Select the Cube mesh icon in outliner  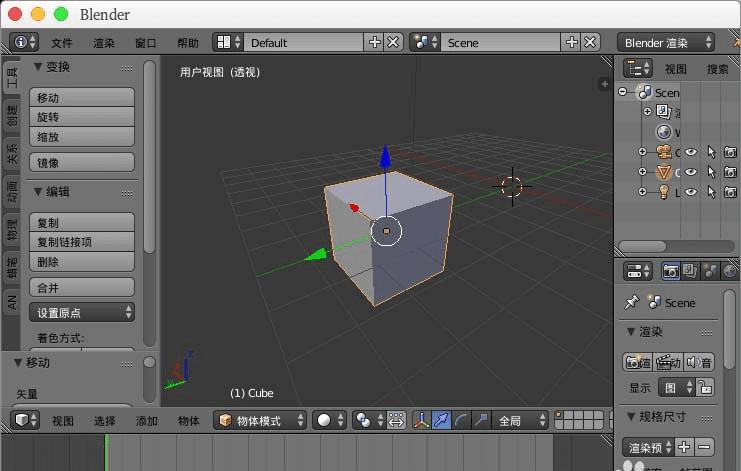pyautogui.click(x=663, y=171)
